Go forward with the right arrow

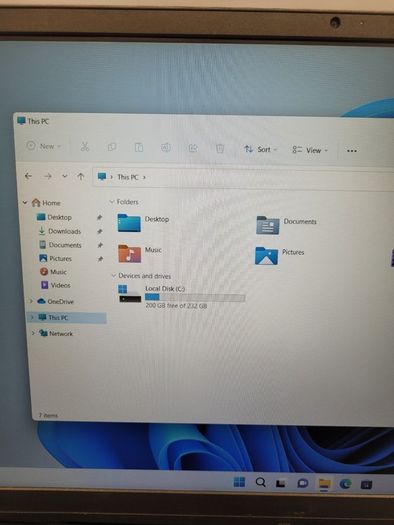[48, 176]
